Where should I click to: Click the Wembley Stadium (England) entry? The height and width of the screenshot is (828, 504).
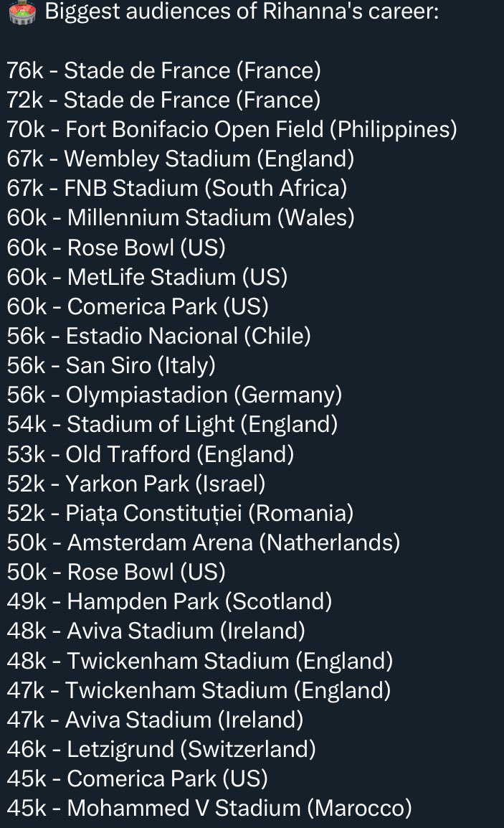point(181,159)
